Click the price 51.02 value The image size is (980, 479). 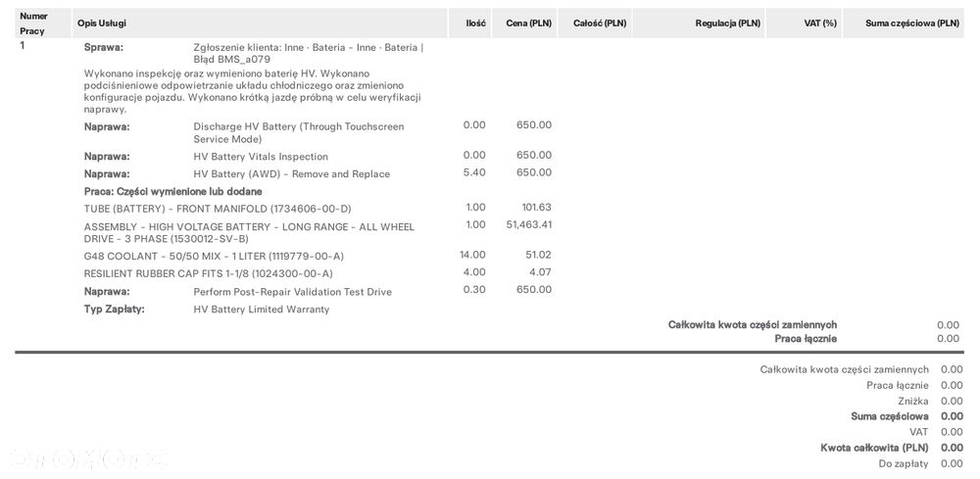539,254
